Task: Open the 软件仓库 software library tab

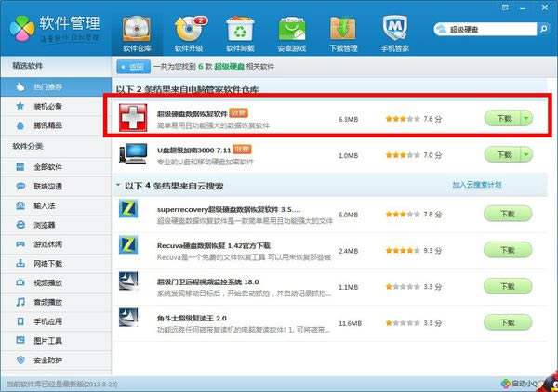Action: point(137,34)
